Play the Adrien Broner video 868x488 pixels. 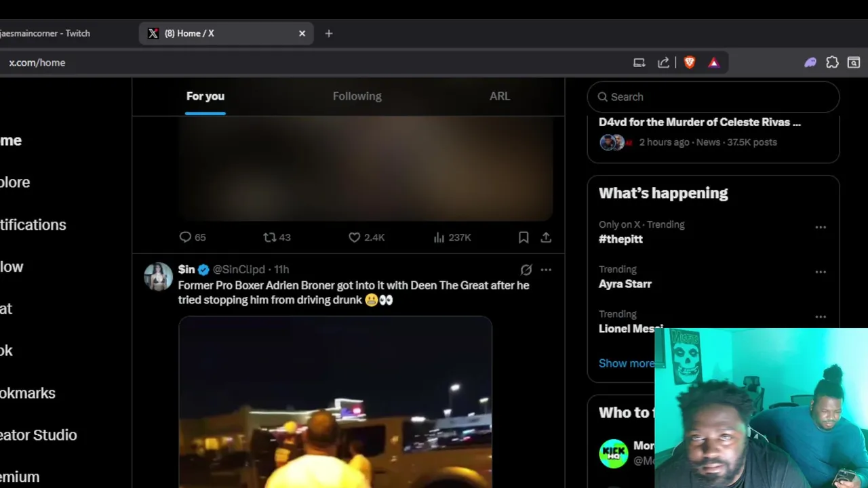[335, 402]
